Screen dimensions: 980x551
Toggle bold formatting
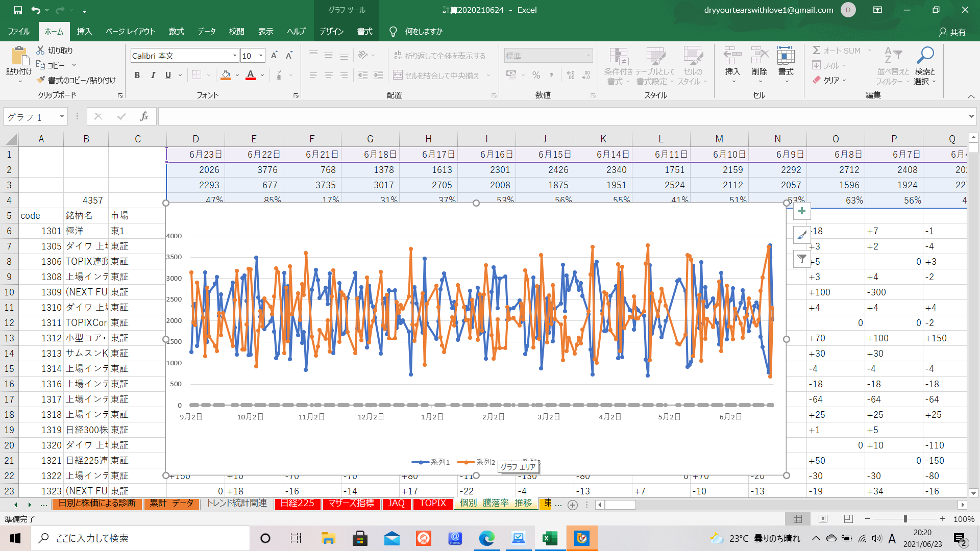pos(137,76)
